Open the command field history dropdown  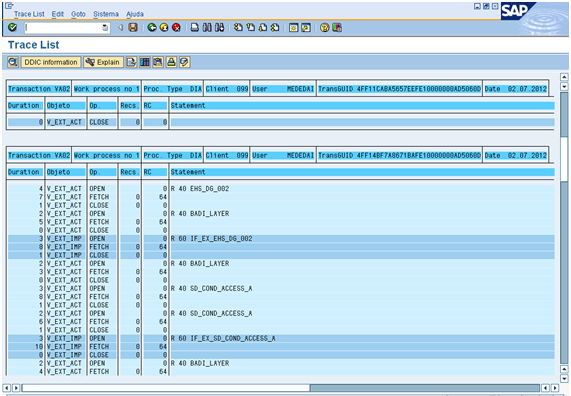click(x=105, y=28)
